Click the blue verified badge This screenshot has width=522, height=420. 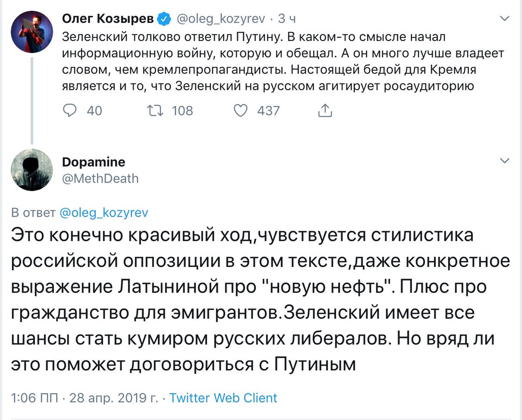tap(164, 19)
